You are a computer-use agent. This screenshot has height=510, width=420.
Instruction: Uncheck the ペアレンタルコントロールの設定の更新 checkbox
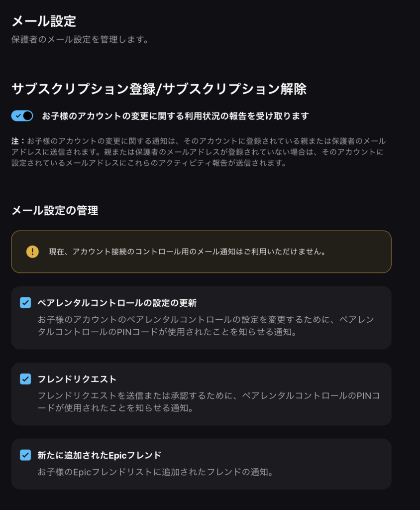25,303
